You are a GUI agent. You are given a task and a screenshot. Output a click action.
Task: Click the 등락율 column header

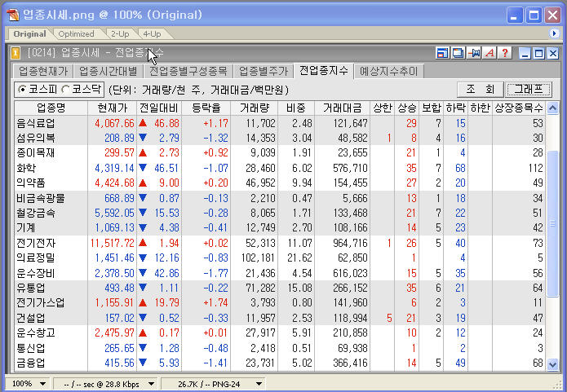206,108
